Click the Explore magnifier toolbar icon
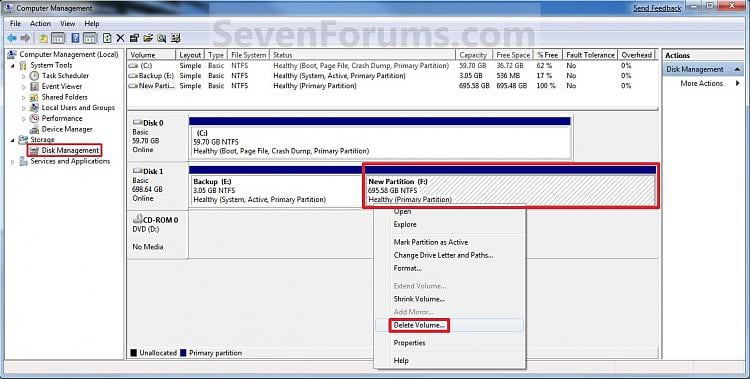Viewport: 750px width, 379px height. [162, 38]
